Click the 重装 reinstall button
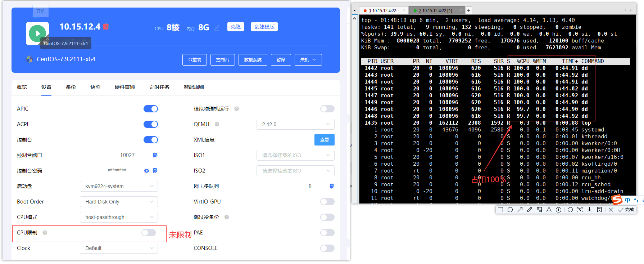Viewport: 644px width, 264px height. (195, 60)
